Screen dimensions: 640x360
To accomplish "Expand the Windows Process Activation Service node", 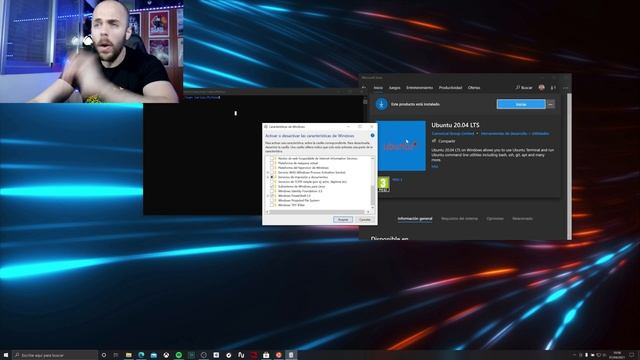I will click(268, 172).
